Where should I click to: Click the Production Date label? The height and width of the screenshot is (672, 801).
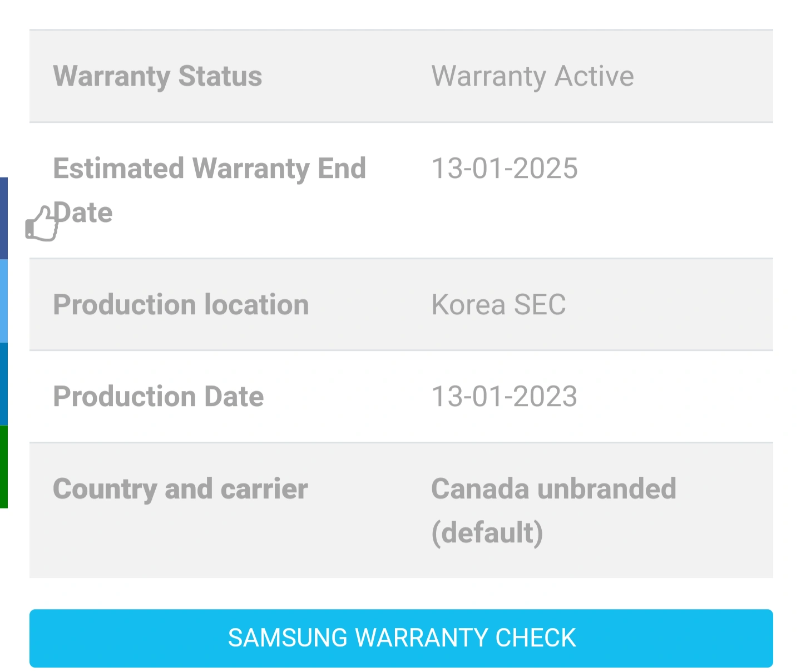click(x=159, y=397)
